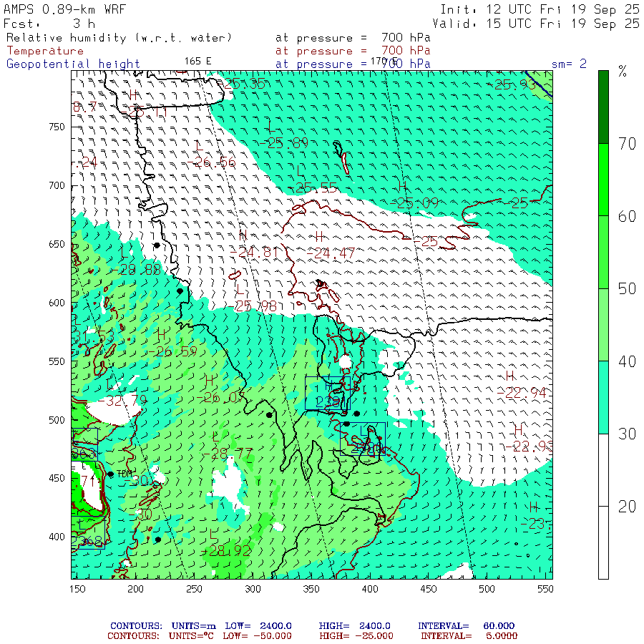This screenshot has height=644, width=644.
Task: Click the -24.81 high temperature marker
Action: (243, 235)
